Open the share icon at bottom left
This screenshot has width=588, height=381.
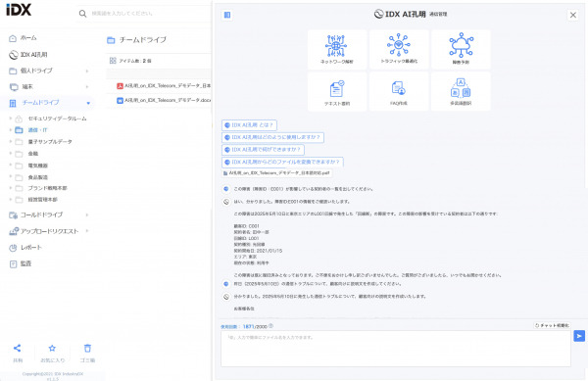tap(18, 348)
